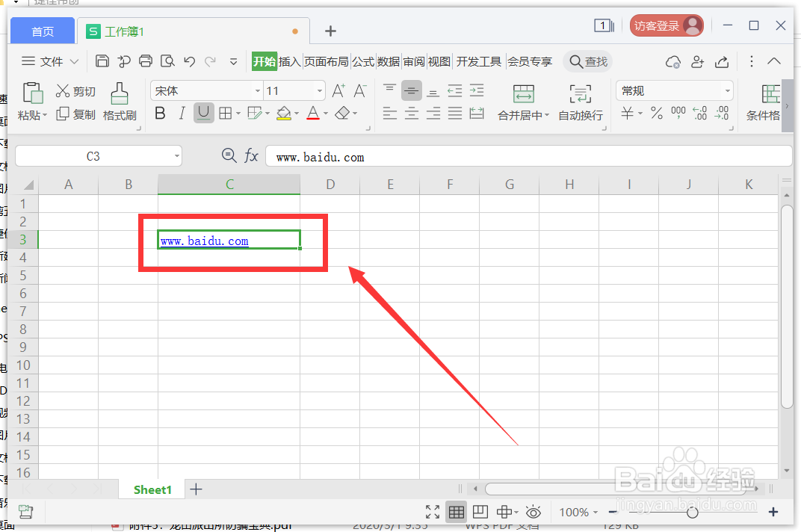The width and height of the screenshot is (801, 532).
Task: Switch to 数据 tab
Action: (389, 62)
